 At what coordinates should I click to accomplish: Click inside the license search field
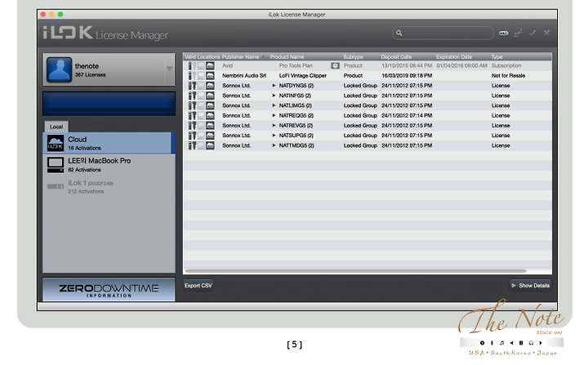click(x=443, y=33)
